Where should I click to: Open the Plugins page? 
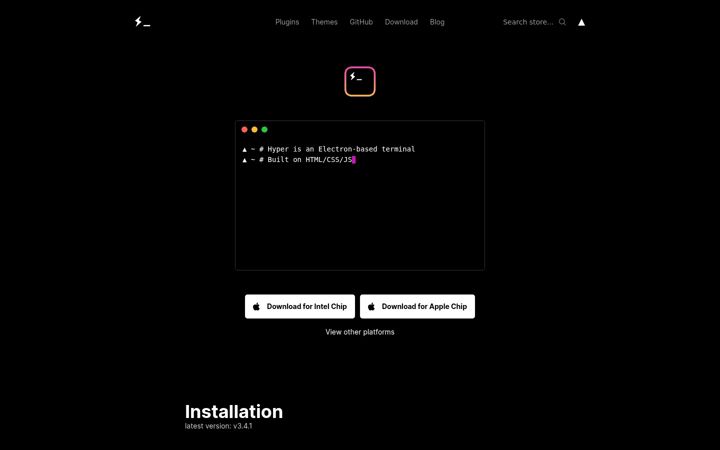tap(287, 22)
